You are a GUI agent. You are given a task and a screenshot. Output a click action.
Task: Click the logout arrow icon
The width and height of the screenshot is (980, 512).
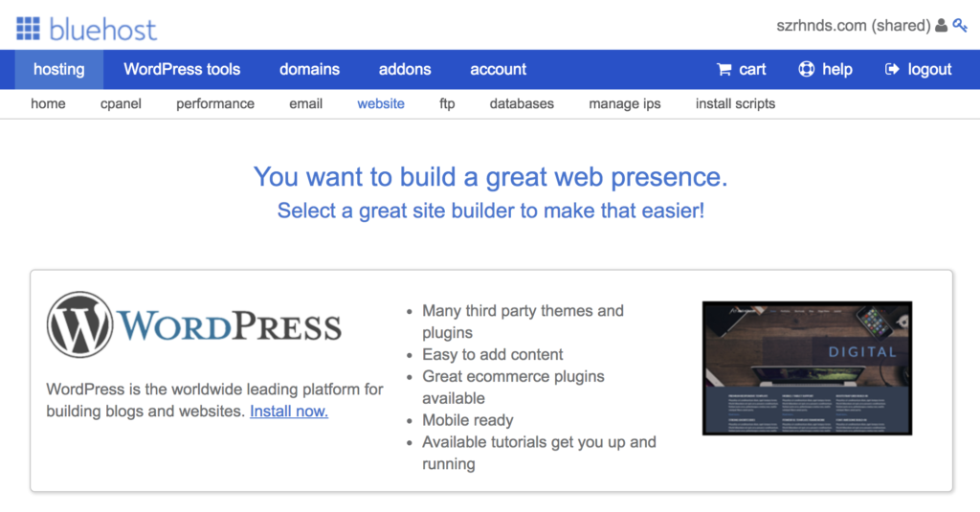point(892,70)
